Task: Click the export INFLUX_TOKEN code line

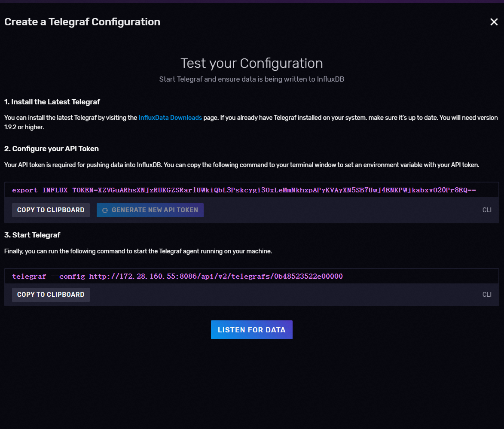Action: click(x=244, y=190)
